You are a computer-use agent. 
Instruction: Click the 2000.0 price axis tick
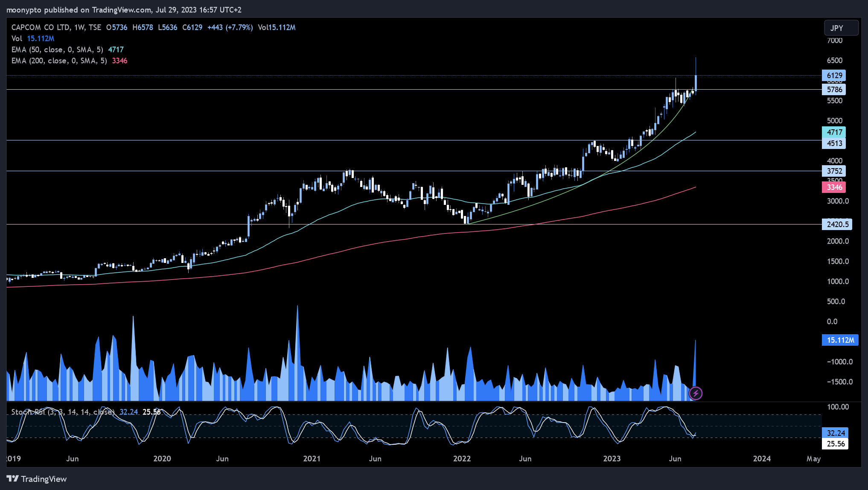838,241
